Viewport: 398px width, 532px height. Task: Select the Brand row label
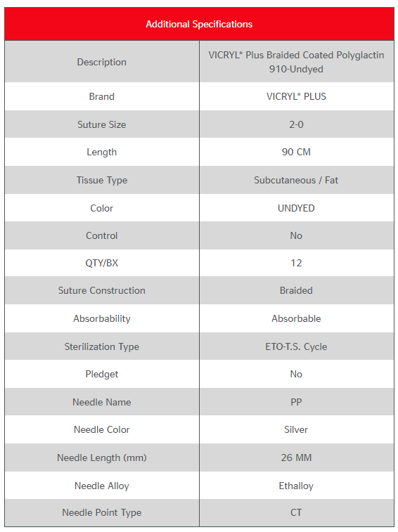(101, 96)
